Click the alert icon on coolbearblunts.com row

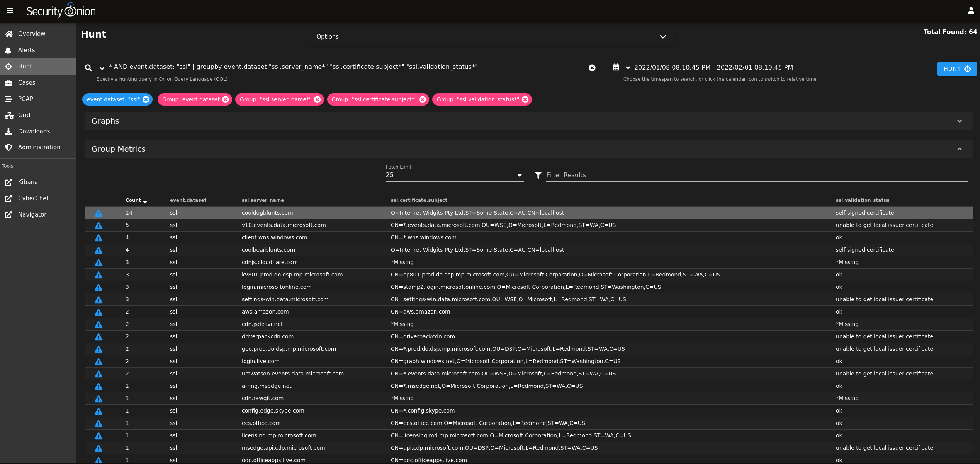coord(99,250)
